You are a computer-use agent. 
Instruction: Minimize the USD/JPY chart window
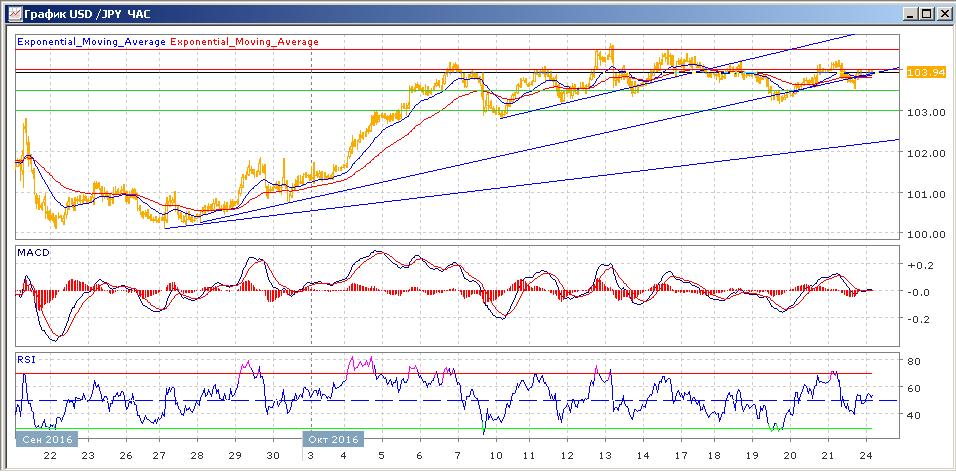(910, 13)
